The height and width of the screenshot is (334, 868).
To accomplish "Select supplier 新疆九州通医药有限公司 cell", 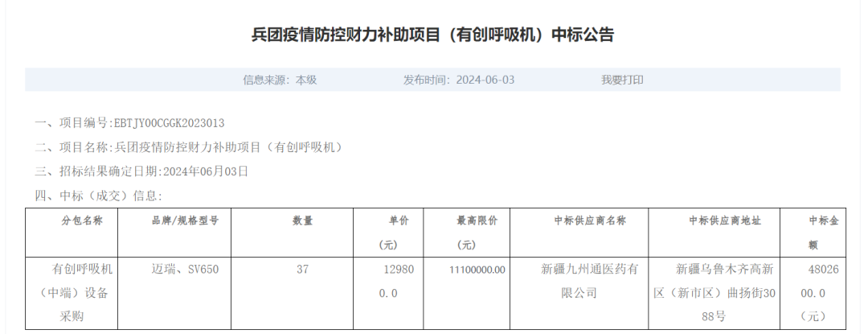I will click(579, 280).
